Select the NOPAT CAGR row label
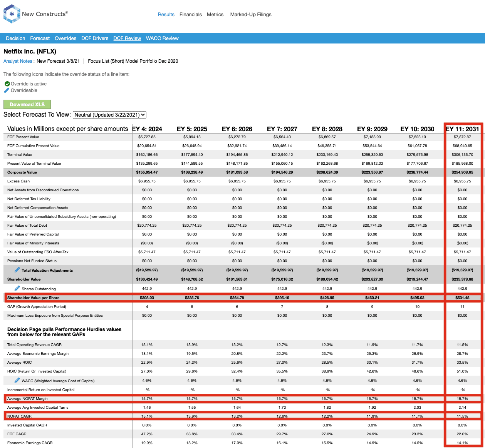The height and width of the screenshot is (448, 485). tap(19, 416)
